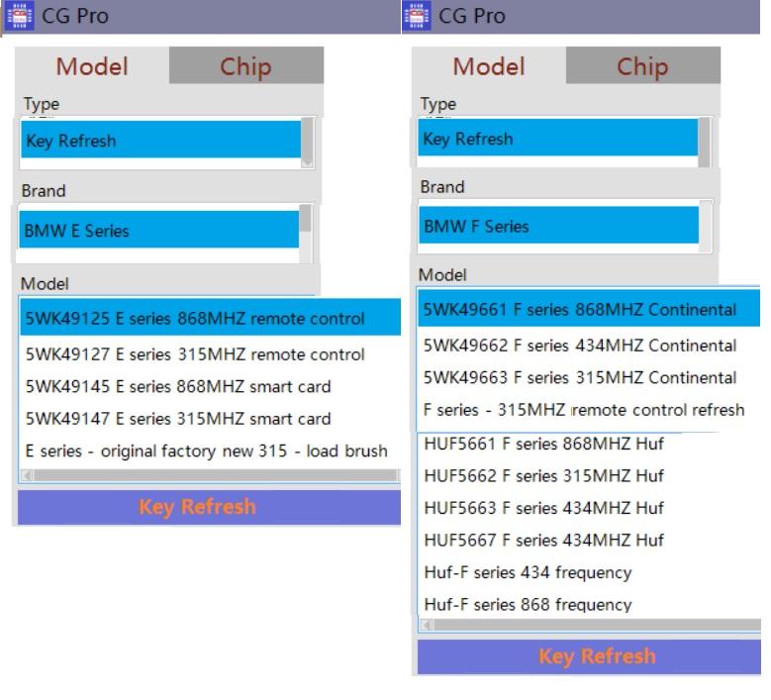The image size is (771, 700).
Task: Click horizontal scrollbar under E series models
Action: click(211, 475)
